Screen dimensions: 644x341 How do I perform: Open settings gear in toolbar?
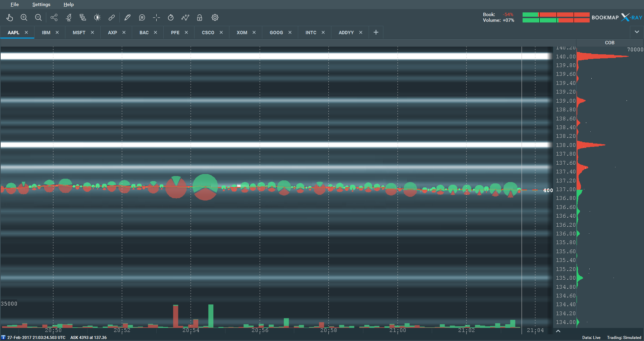coord(215,17)
